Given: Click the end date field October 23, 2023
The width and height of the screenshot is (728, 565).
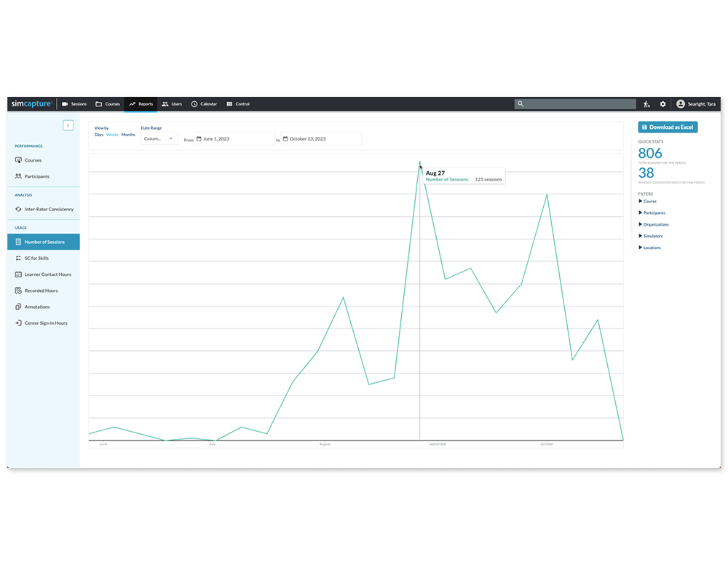Looking at the screenshot, I should click(321, 138).
